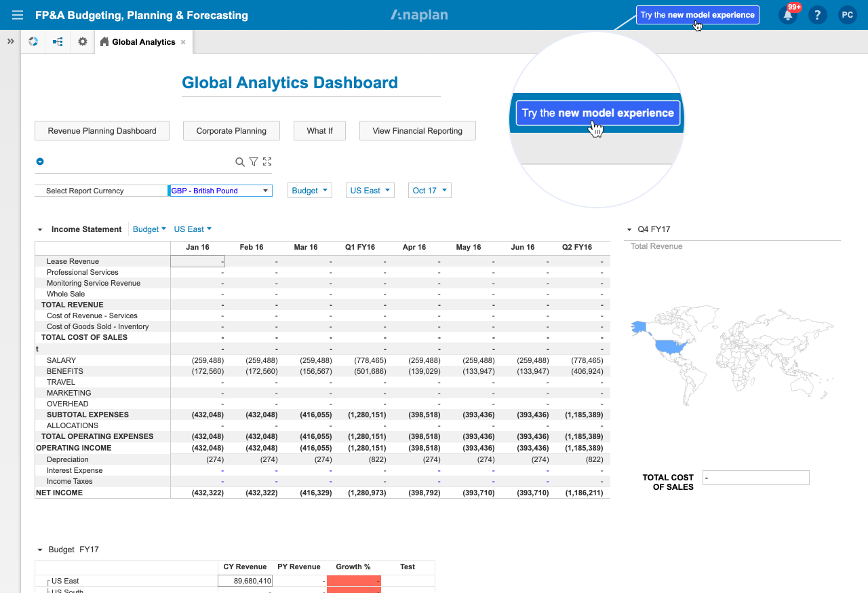Select the Monitoring Service Revenue row label

coord(94,283)
